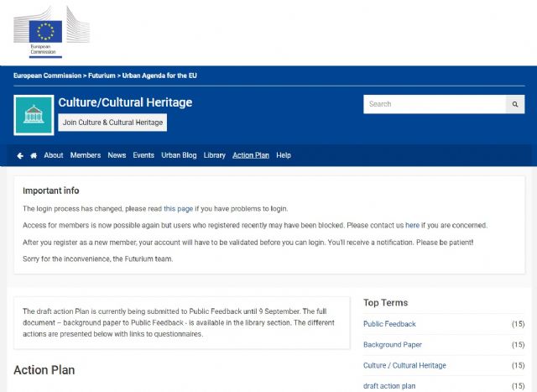This screenshot has width=537, height=392.
Task: Open the Events page
Action: 143,155
